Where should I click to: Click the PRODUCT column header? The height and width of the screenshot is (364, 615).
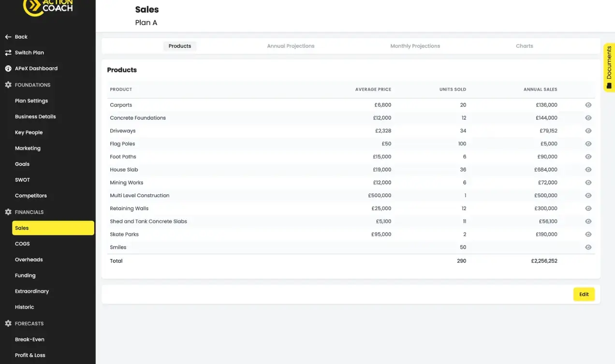point(121,89)
